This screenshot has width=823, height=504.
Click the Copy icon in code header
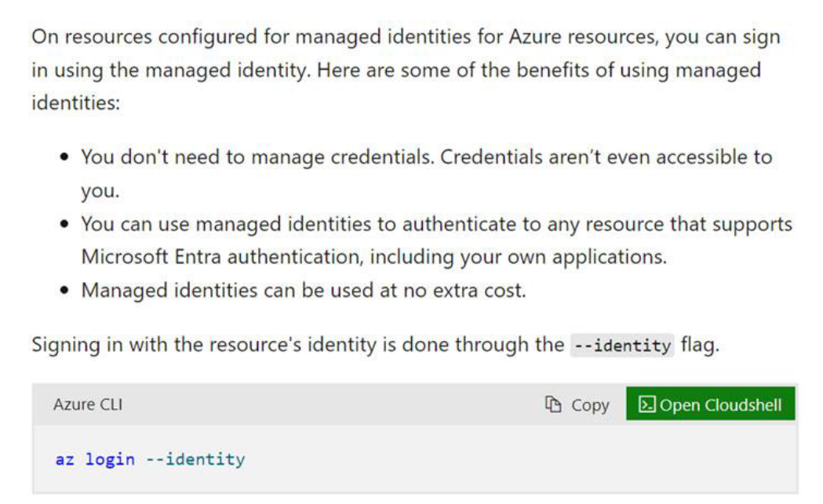[554, 404]
